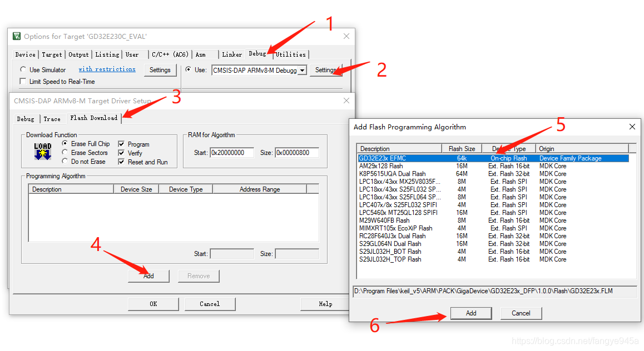Viewport: 644px width, 351px height.
Task: Open simulator Settings button
Action: click(160, 70)
